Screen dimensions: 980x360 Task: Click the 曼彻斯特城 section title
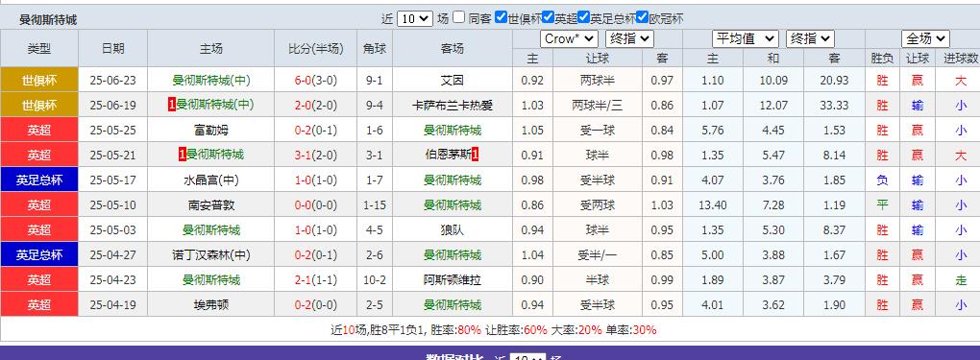(48, 20)
